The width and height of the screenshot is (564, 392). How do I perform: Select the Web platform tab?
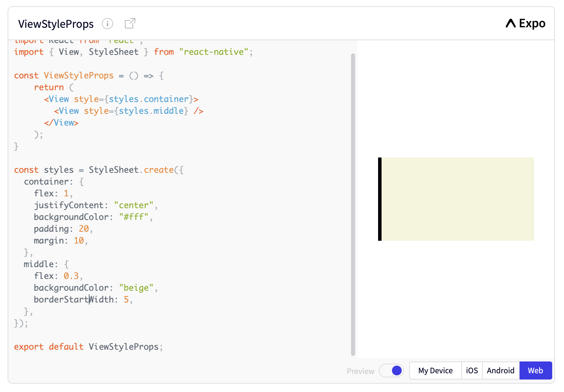point(536,370)
